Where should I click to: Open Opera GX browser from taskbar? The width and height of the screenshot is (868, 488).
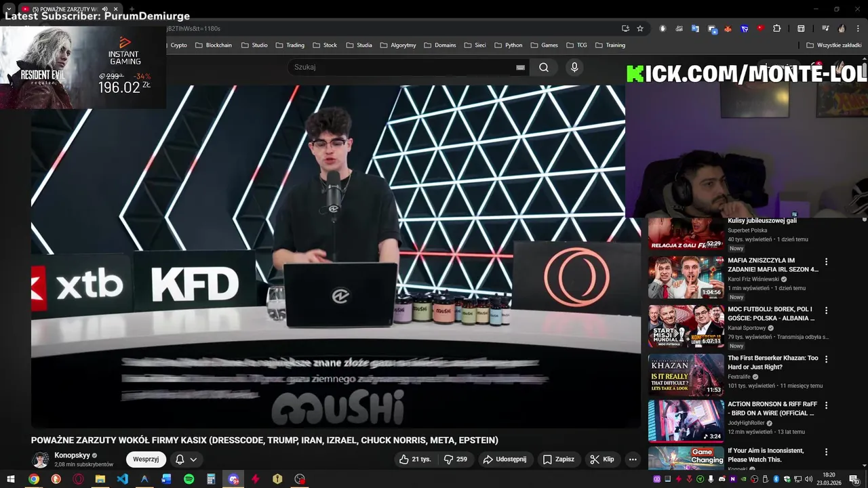point(78,479)
